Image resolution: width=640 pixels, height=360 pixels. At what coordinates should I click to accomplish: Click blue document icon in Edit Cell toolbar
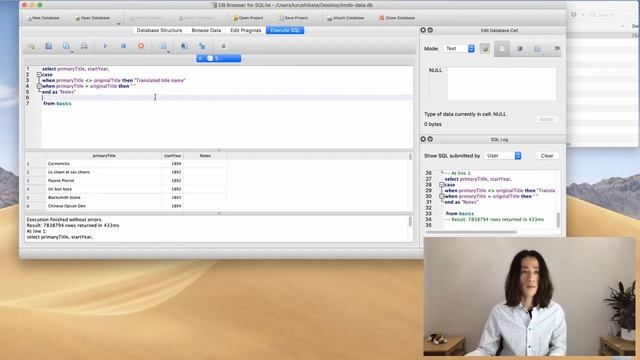[538, 49]
